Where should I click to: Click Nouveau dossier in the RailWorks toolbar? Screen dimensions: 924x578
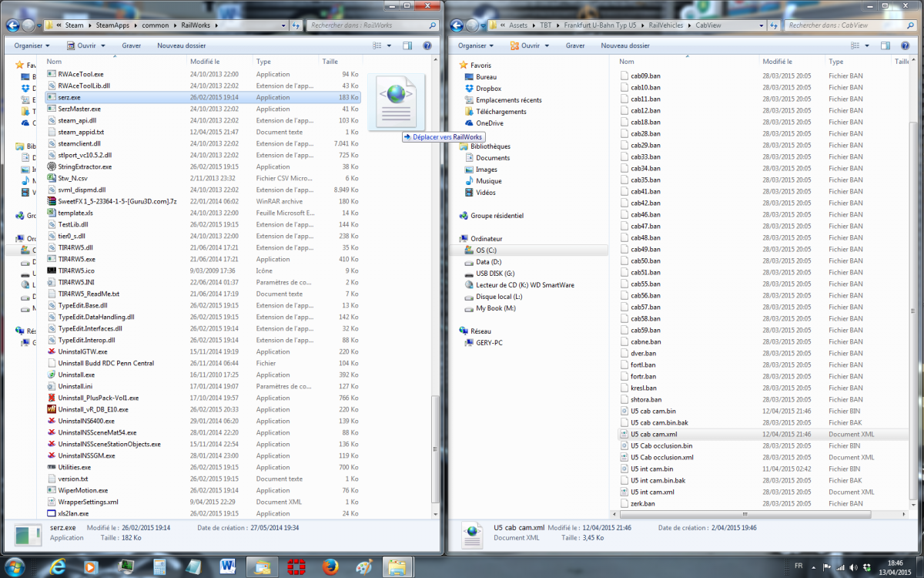coord(182,45)
